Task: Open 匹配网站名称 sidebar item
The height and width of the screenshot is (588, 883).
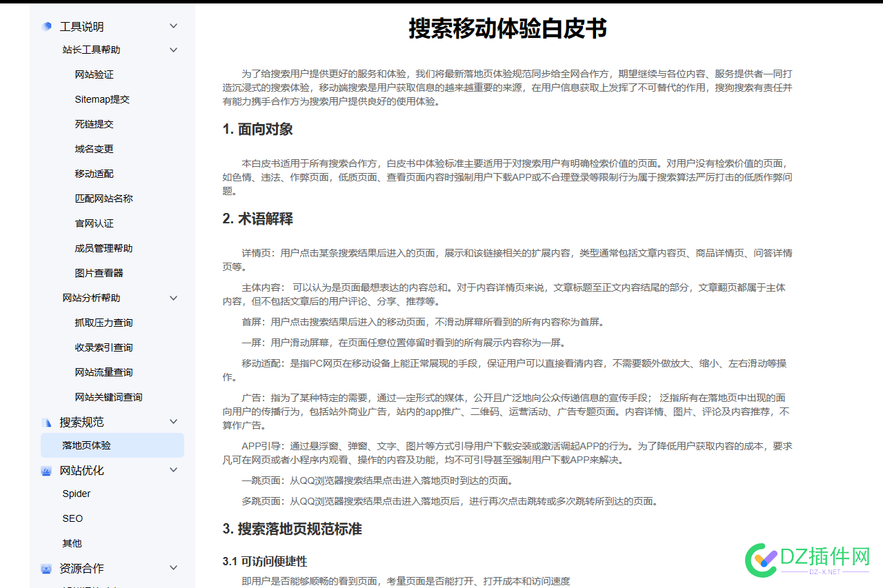Action: pyautogui.click(x=103, y=199)
